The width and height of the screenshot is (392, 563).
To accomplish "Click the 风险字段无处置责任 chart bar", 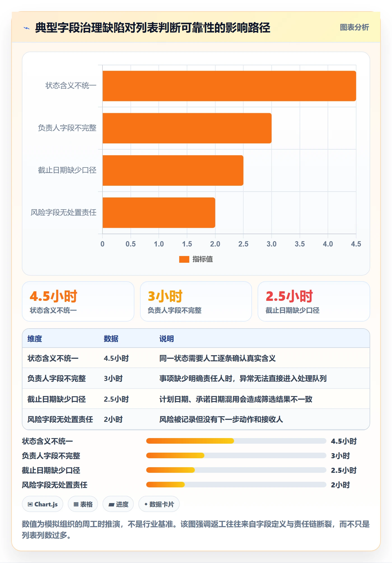I will [159, 213].
